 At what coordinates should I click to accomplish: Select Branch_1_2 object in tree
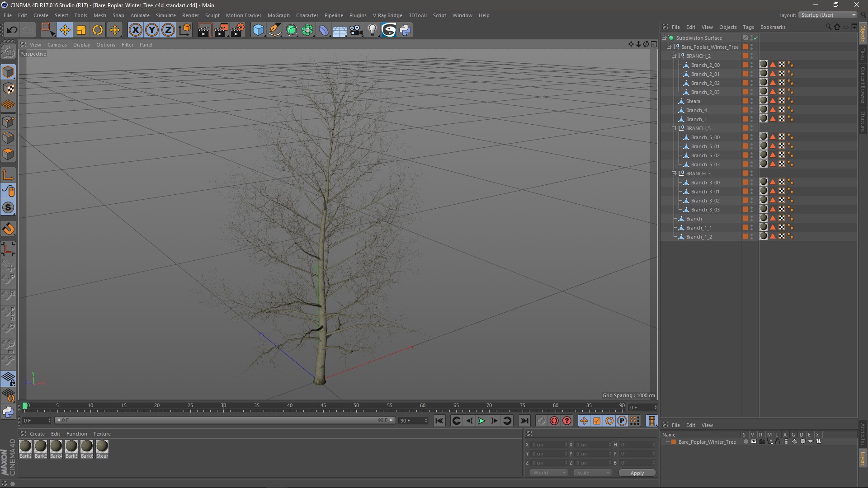point(699,237)
